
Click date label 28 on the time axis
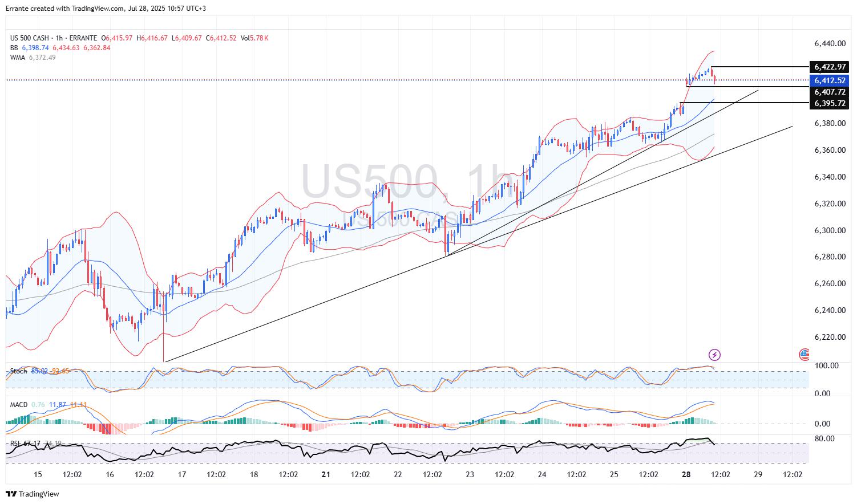point(686,474)
